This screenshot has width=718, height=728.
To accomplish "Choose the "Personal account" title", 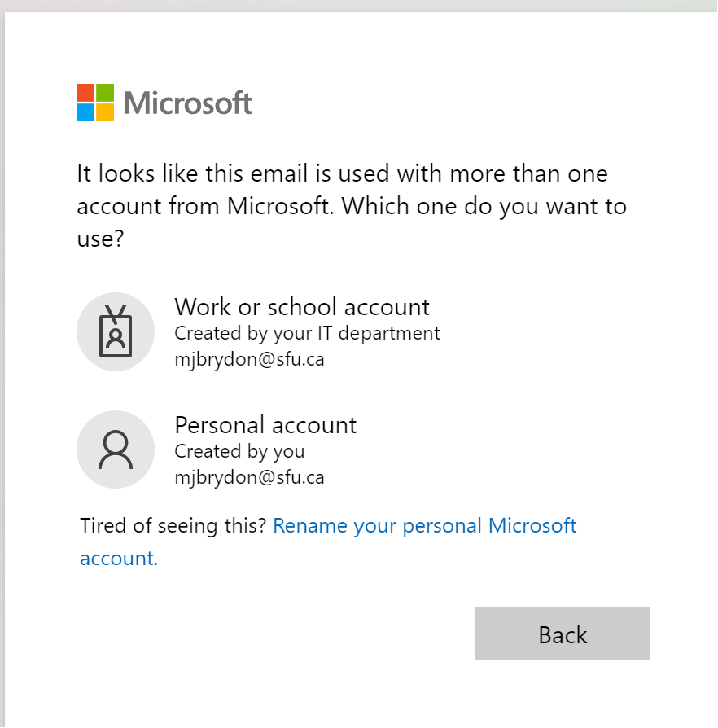I will click(265, 425).
